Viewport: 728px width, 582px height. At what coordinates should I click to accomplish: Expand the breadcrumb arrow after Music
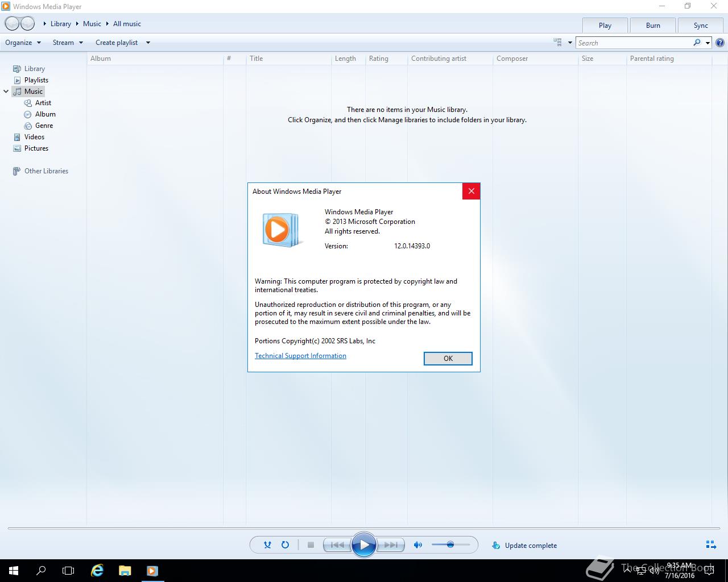coord(107,24)
